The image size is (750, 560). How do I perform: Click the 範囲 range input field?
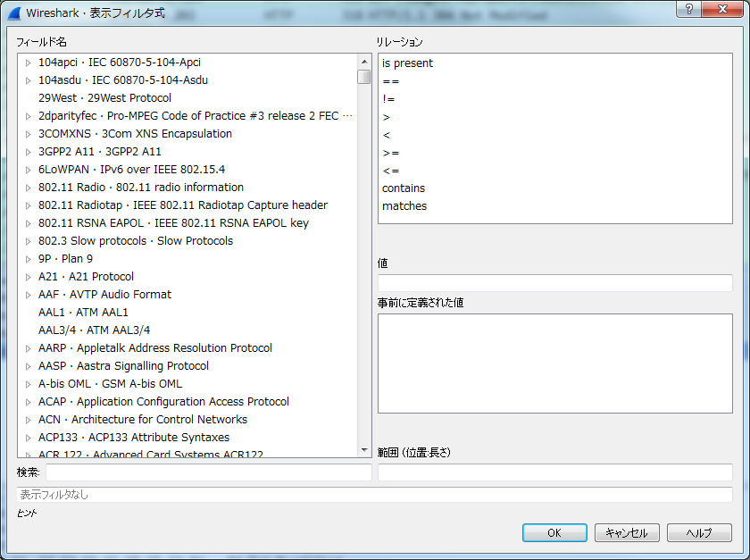(554, 472)
